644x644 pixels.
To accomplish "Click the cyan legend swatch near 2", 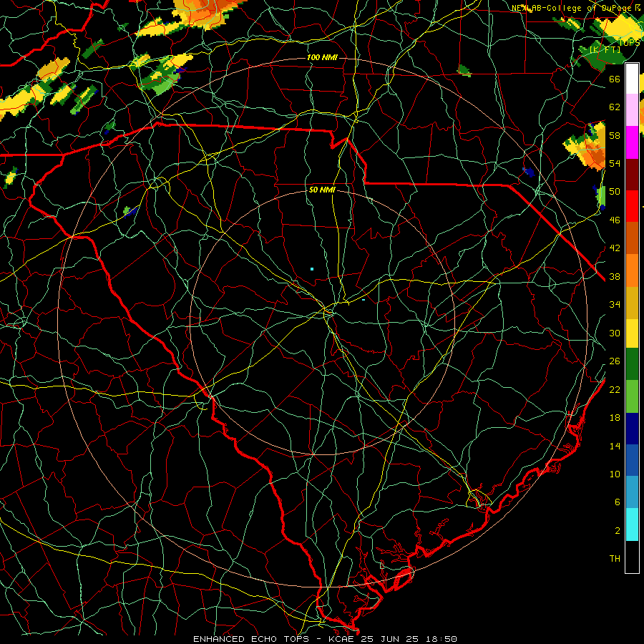I will click(x=632, y=525).
